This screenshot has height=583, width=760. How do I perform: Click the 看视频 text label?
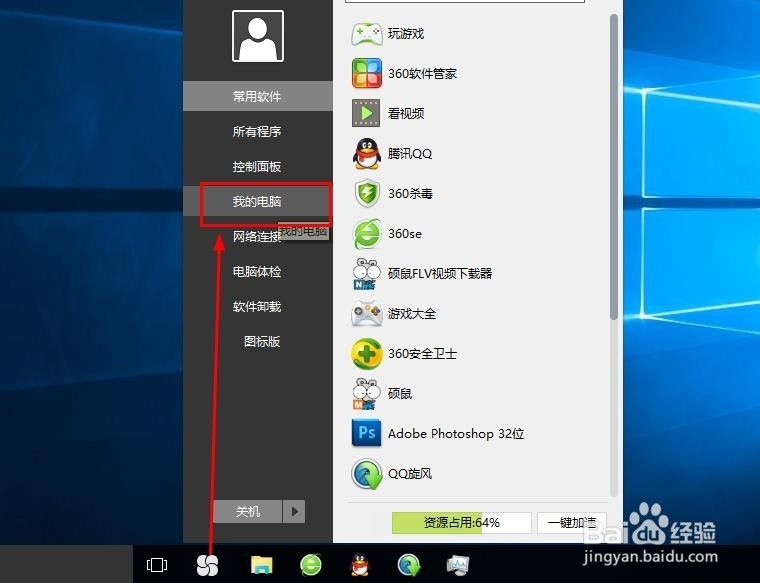[x=406, y=113]
